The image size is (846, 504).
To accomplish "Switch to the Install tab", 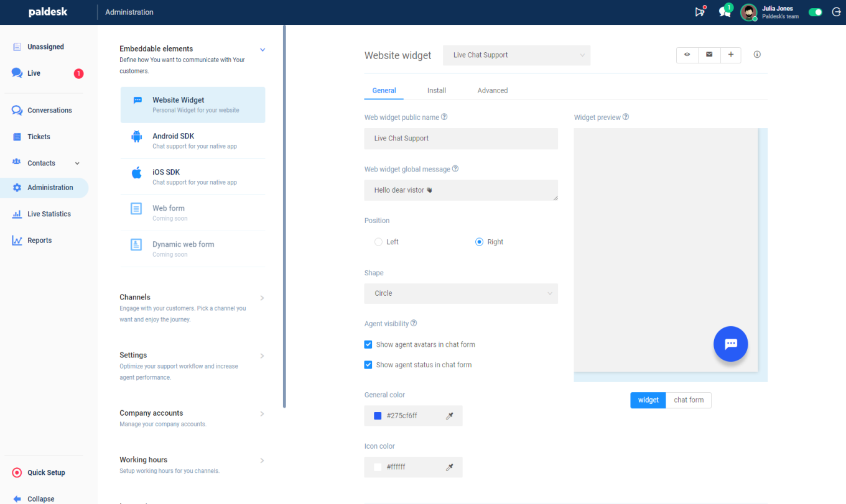I will pos(436,90).
